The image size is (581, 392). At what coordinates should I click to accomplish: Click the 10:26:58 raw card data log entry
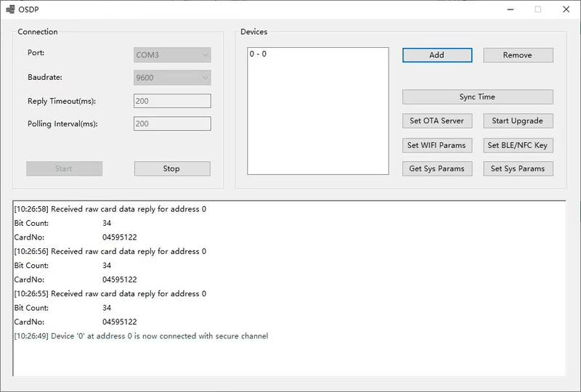click(110, 209)
